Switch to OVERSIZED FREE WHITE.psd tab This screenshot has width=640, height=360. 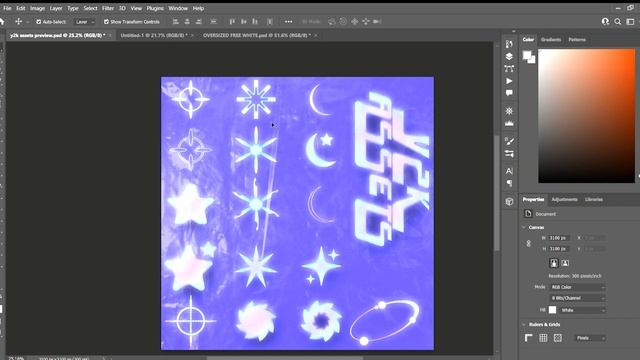[257, 36]
